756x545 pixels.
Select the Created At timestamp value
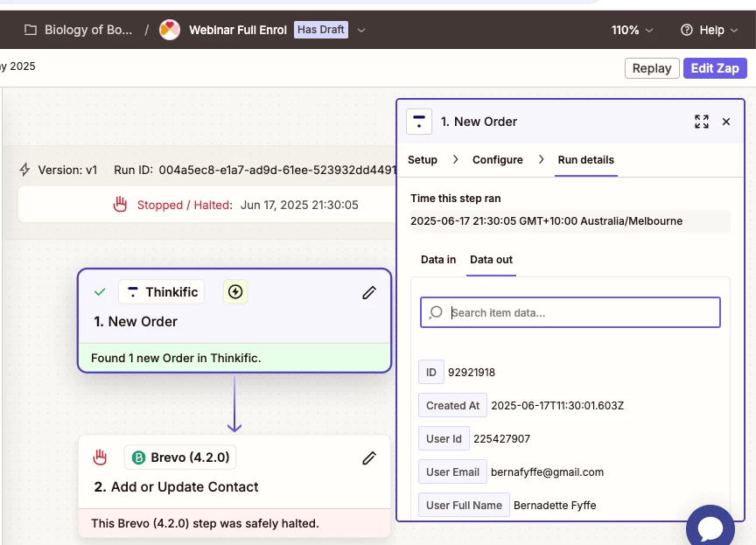pos(557,406)
